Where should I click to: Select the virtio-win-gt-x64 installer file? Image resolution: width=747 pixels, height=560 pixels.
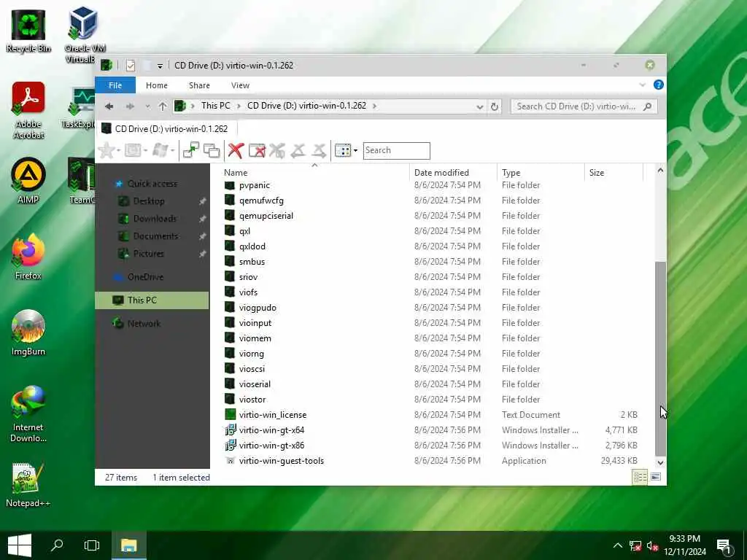coord(271,430)
